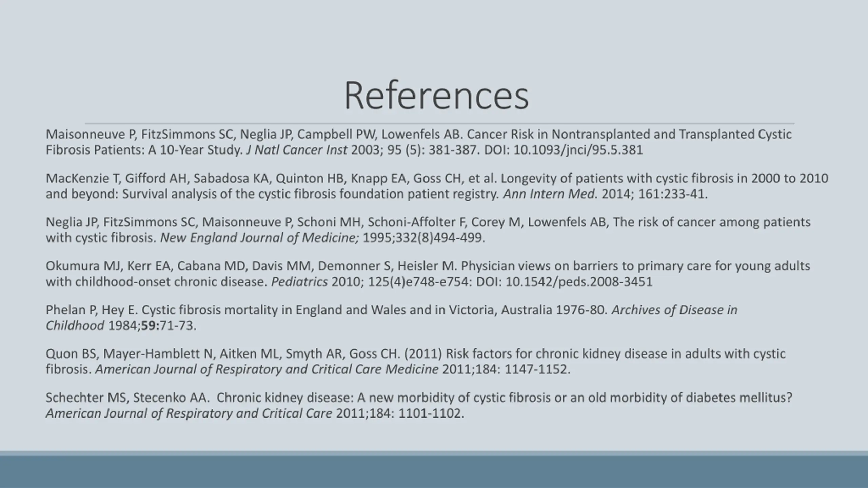
Task: Click the 1995;332(8)494-499 citation
Action: (424, 238)
